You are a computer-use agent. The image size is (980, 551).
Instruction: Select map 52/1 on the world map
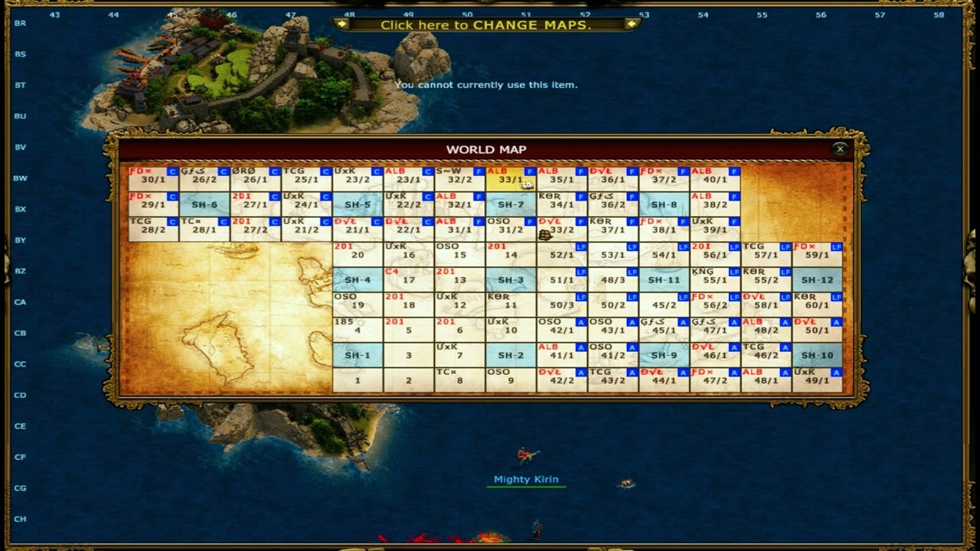tap(562, 255)
